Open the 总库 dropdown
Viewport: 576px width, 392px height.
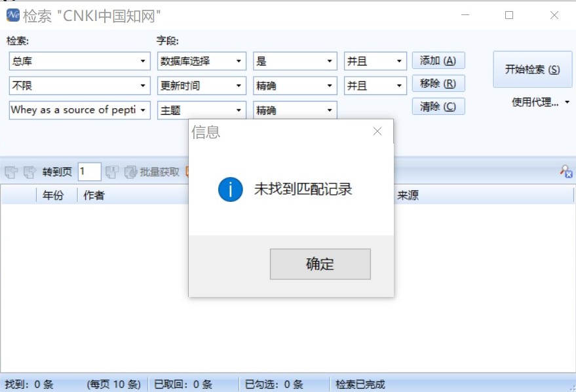tap(143, 61)
